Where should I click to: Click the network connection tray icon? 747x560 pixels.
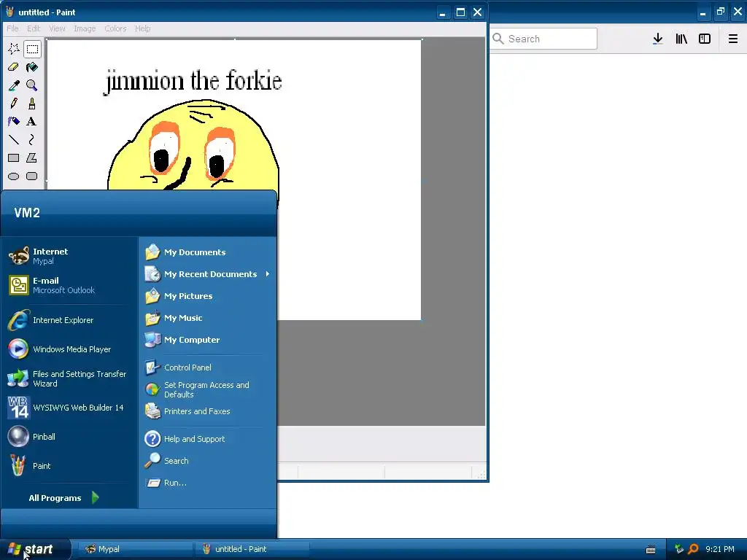click(x=679, y=549)
